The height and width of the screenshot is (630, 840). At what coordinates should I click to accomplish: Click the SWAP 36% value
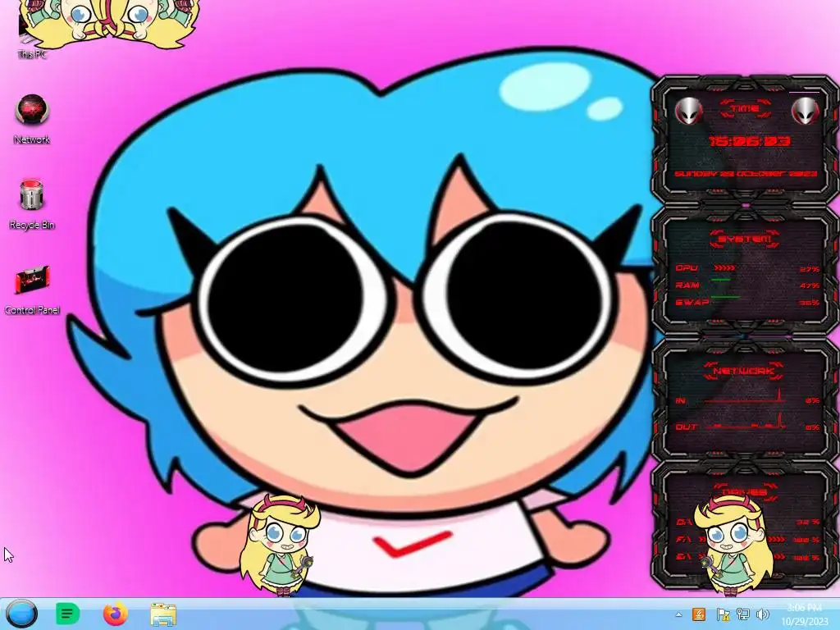[810, 304]
